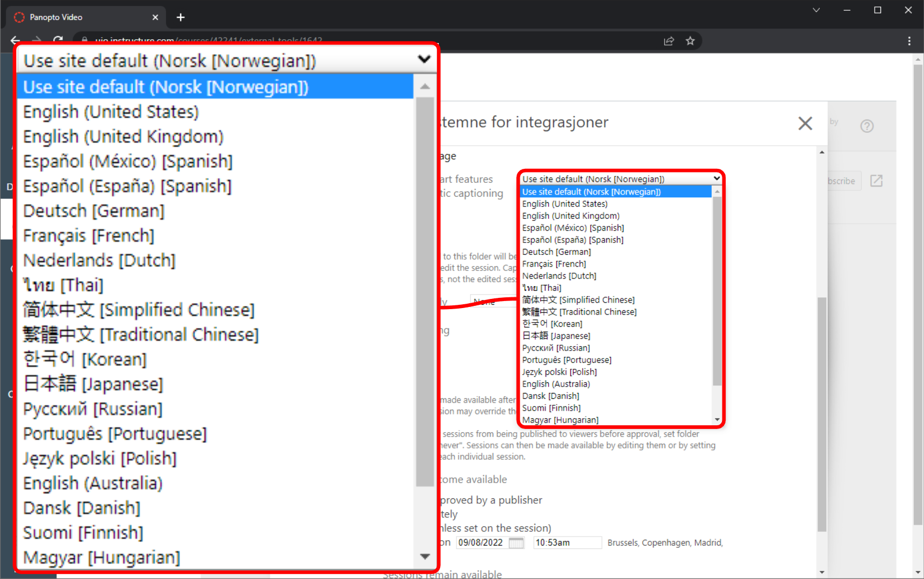The width and height of the screenshot is (924, 579).
Task: Select Suomi [Finnish] in the dialog's language list
Action: click(x=615, y=408)
